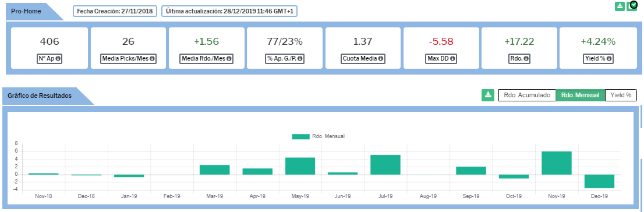Show info for Media Rdo./Mes

[x=229, y=59]
